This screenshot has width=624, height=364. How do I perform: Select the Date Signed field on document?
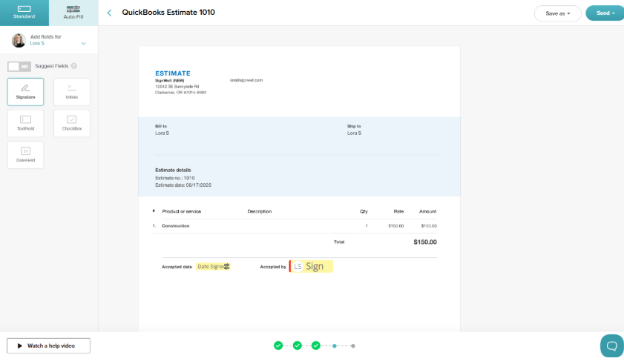tap(213, 266)
